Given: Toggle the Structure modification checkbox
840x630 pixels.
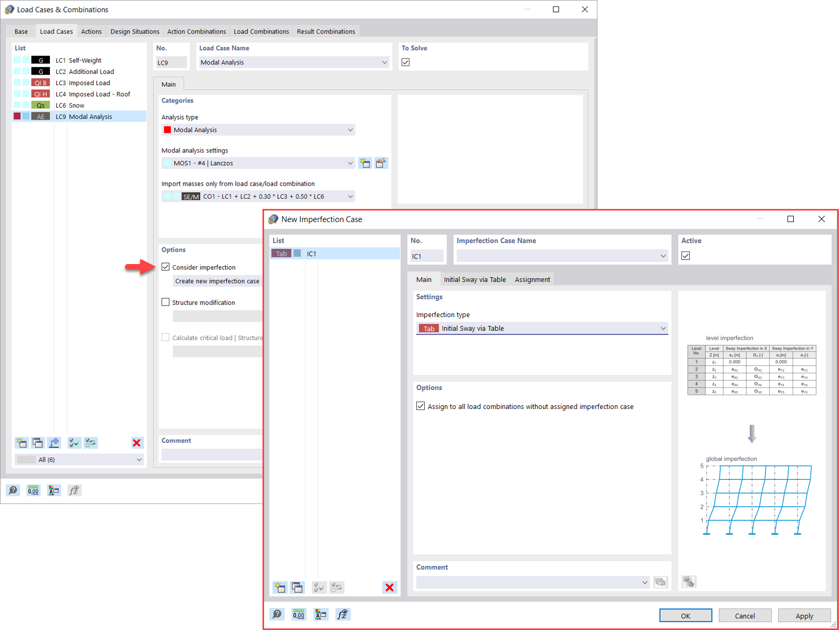Looking at the screenshot, I should coord(166,302).
